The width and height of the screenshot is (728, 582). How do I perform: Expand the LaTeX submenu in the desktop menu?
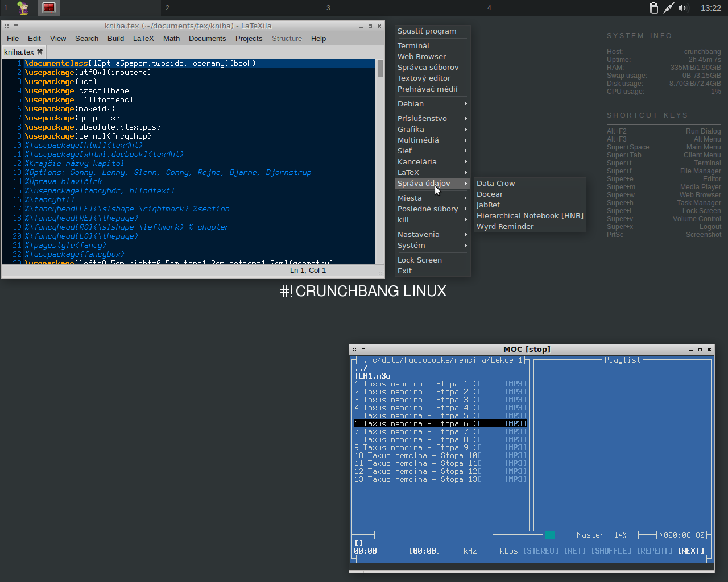click(432, 173)
